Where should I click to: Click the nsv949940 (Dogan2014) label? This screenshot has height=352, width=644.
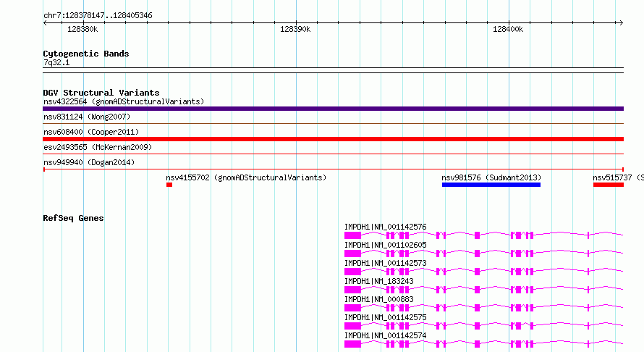[89, 162]
